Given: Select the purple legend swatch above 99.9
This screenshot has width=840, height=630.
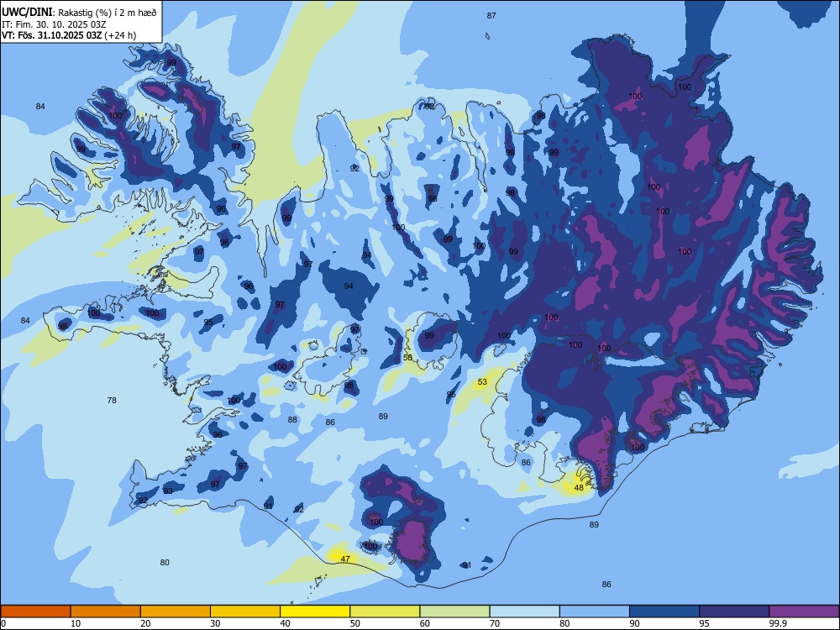Looking at the screenshot, I should point(804,612).
